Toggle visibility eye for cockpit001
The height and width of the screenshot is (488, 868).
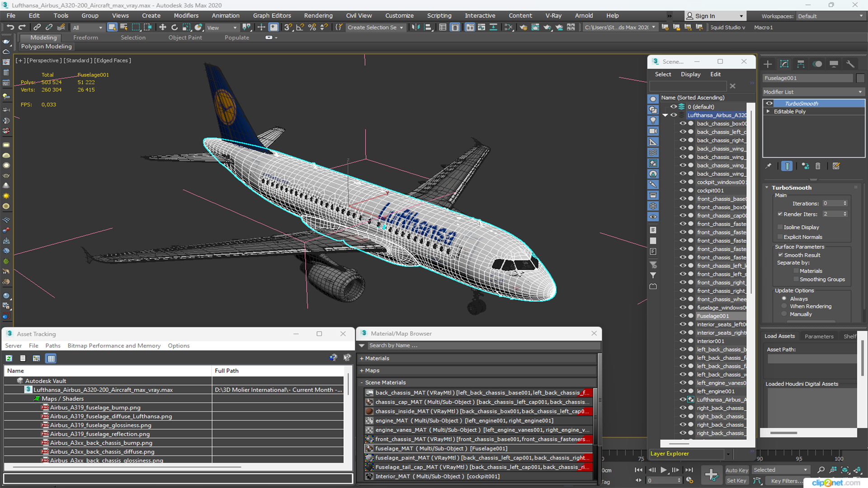[683, 191]
